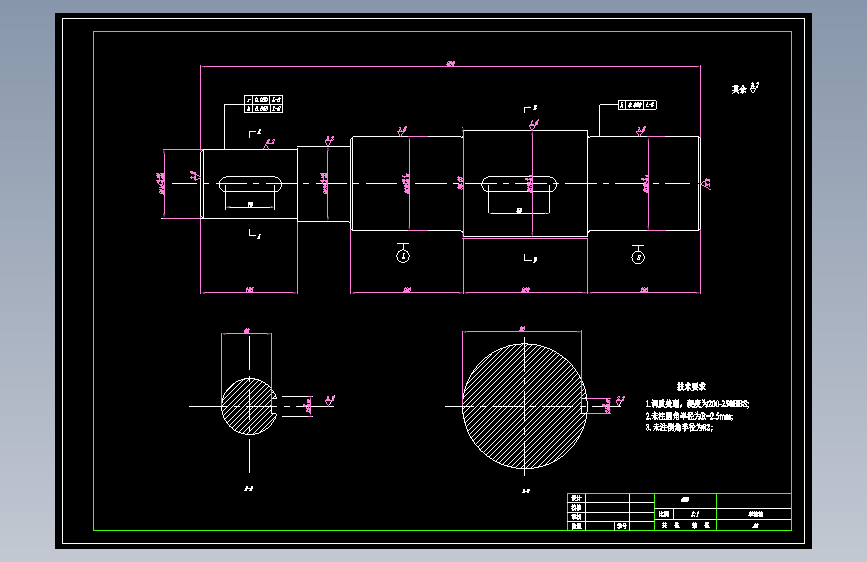Click the part name cell at the title block top center

pyautogui.click(x=685, y=499)
